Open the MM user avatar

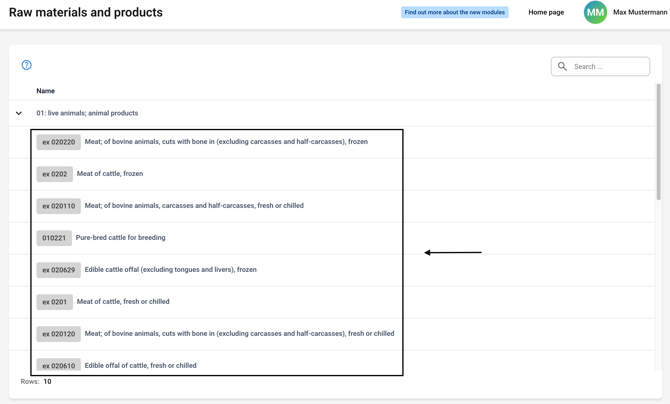click(x=595, y=12)
